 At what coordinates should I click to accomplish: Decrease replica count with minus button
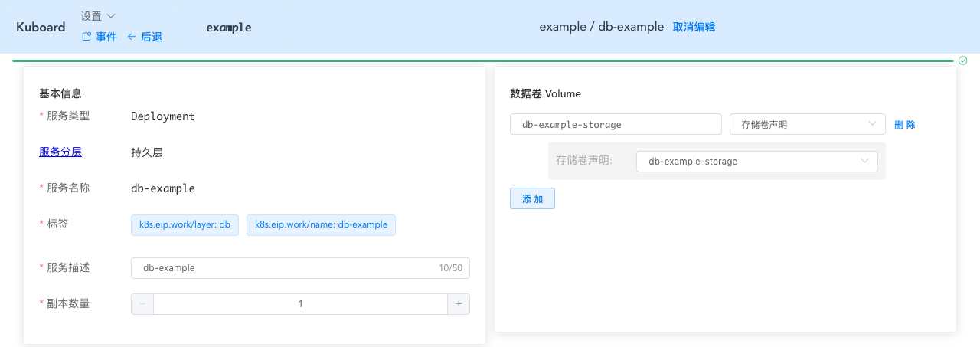pos(142,304)
